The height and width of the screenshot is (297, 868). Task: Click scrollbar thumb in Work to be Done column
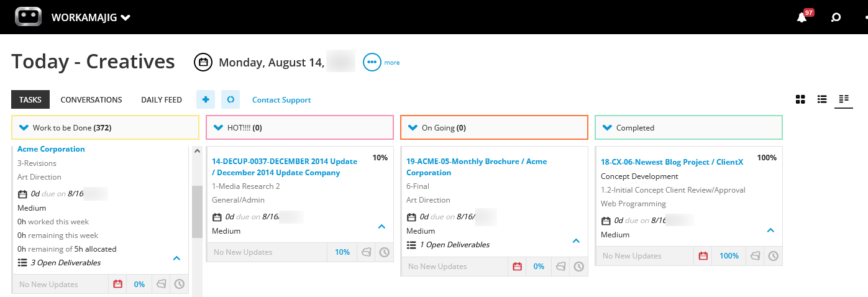197,211
